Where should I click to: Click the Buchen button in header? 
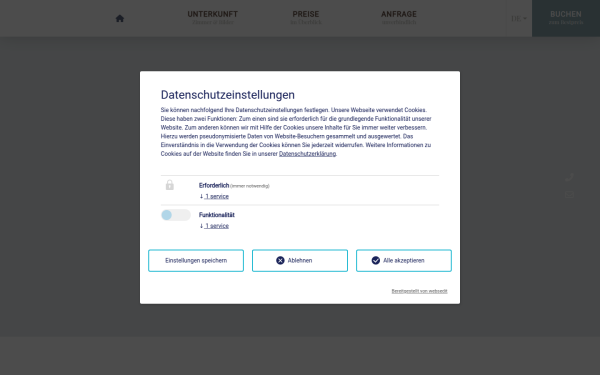[x=566, y=18]
